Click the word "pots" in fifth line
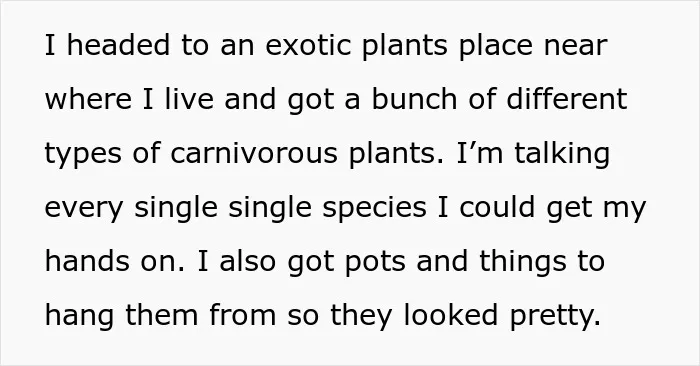This screenshot has width=700, height=366. [x=375, y=262]
